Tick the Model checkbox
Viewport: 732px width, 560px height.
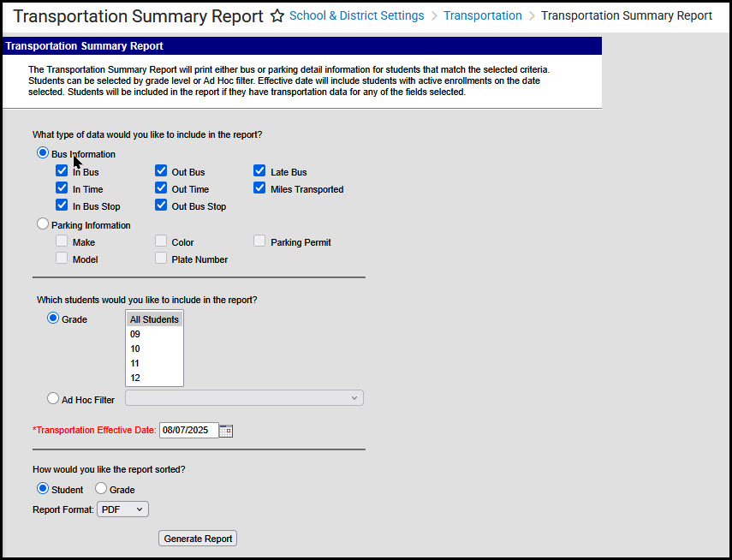(x=62, y=258)
